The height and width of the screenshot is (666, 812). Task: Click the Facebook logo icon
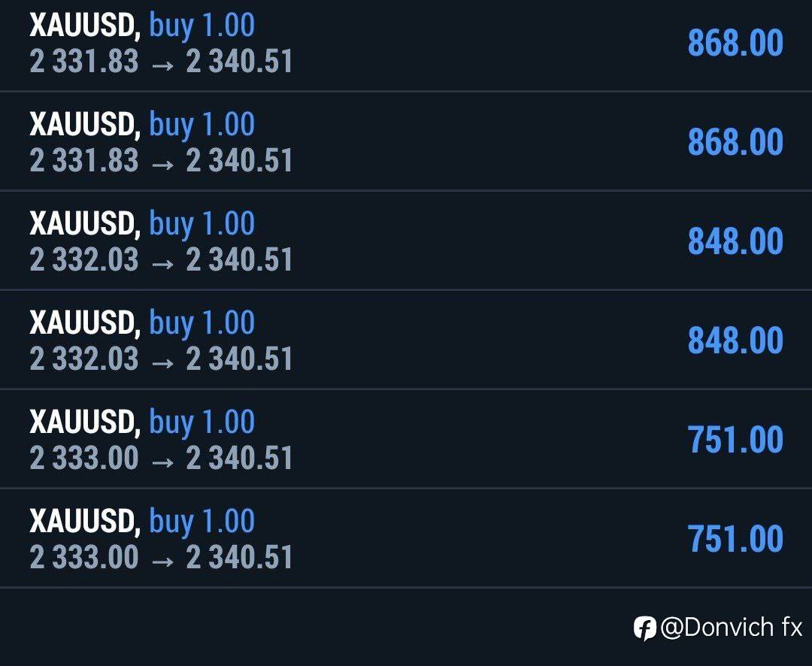click(644, 628)
